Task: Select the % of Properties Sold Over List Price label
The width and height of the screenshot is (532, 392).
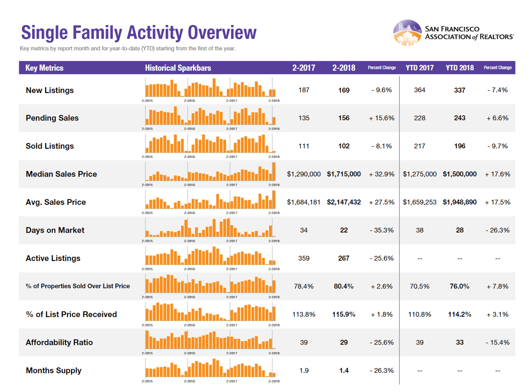Action: click(78, 286)
